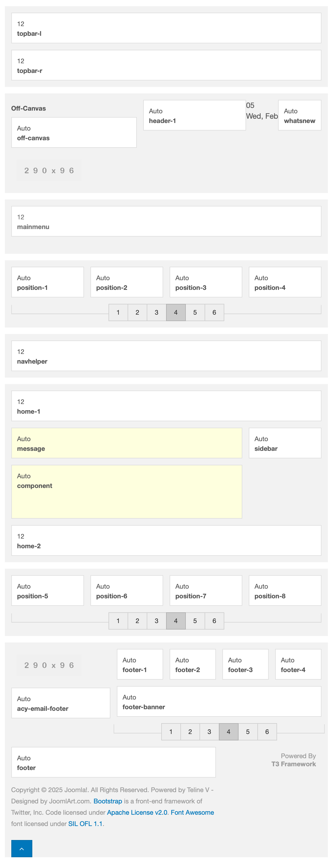
Task: Select the yellow component block
Action: click(x=127, y=492)
